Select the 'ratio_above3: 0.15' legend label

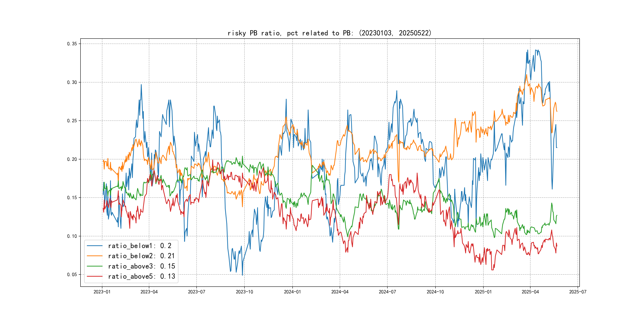[141, 266]
